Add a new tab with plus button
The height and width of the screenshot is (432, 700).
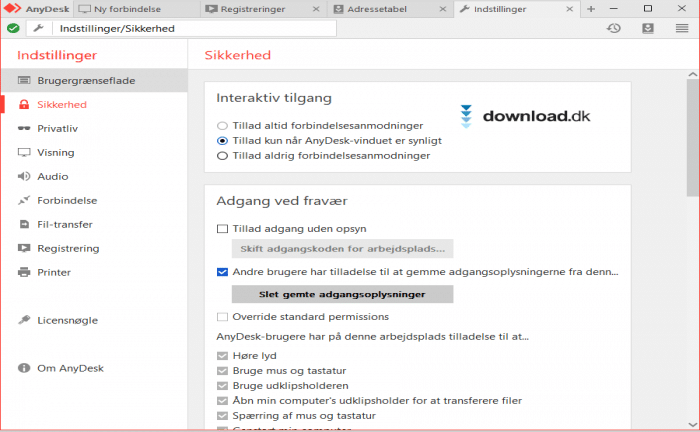pyautogui.click(x=591, y=9)
